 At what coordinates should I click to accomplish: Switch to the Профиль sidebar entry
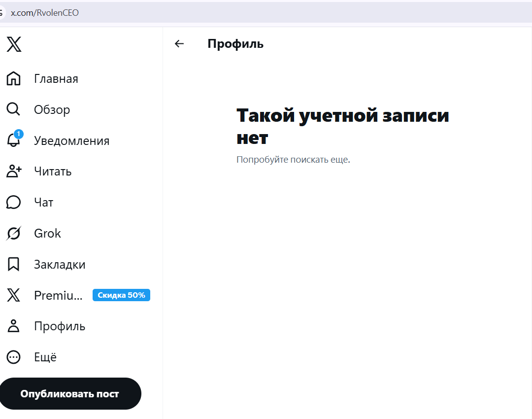click(x=59, y=326)
